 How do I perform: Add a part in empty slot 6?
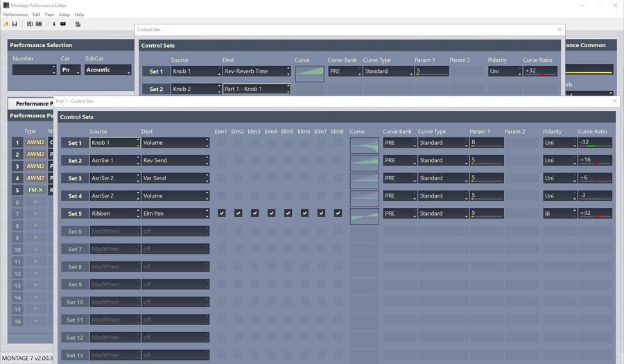click(35, 202)
